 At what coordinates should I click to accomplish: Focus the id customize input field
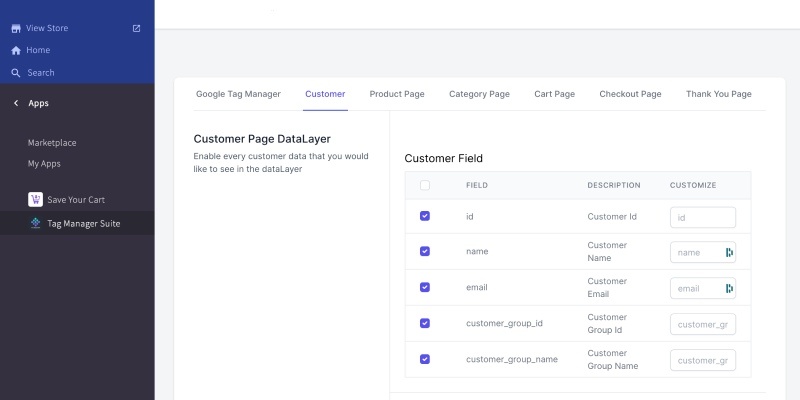[703, 217]
